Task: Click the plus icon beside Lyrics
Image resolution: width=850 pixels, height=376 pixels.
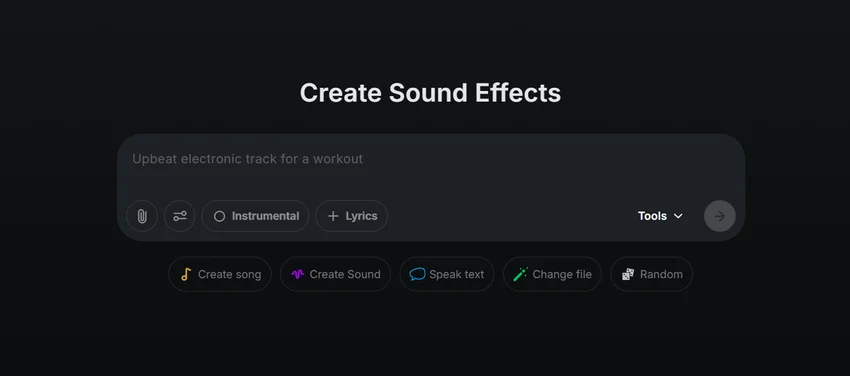Action: click(x=333, y=216)
